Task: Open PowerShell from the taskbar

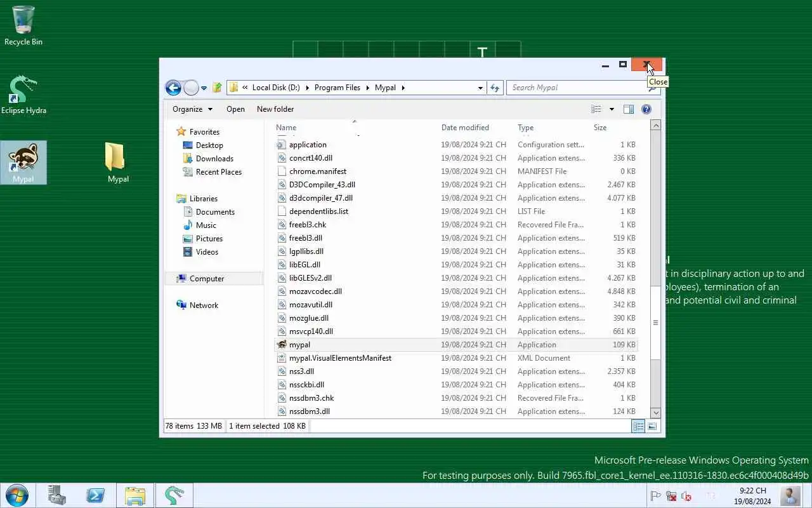Action: click(96, 495)
